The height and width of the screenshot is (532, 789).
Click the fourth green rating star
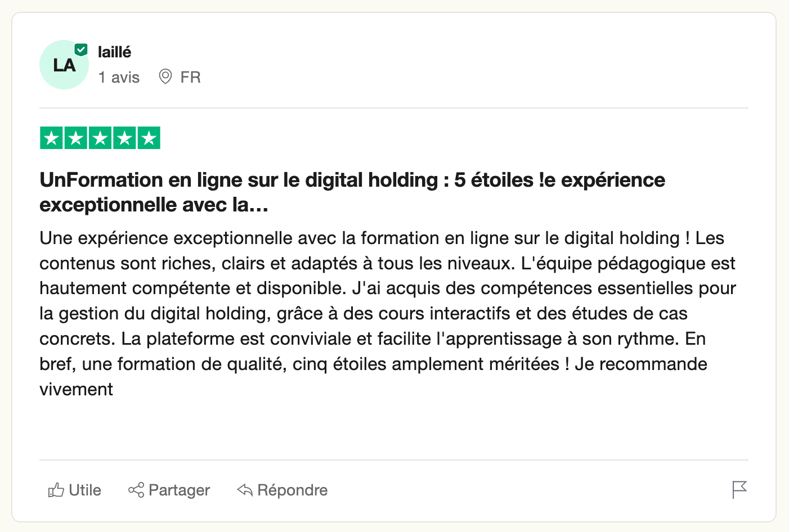(124, 138)
